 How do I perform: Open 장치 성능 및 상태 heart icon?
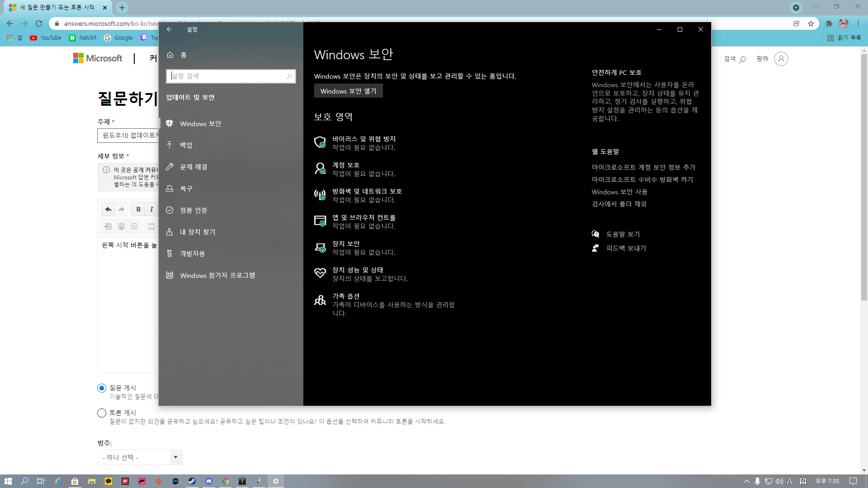click(x=320, y=273)
